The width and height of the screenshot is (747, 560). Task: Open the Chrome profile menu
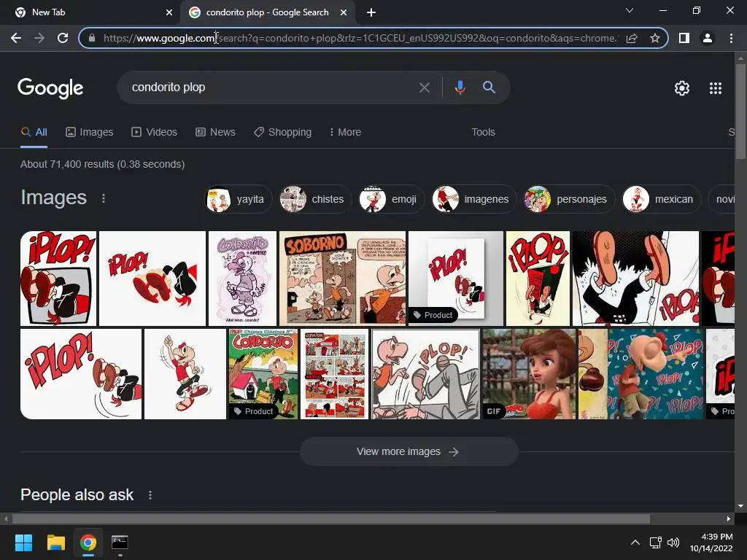coord(708,38)
